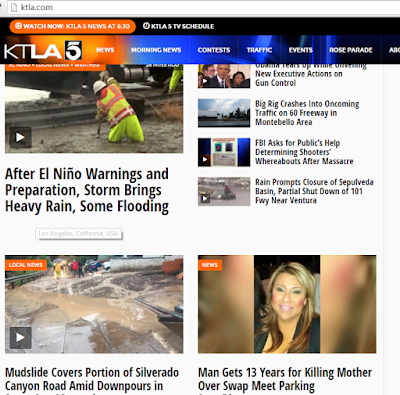This screenshot has height=395, width=400.
Task: Open the KTLA 5 TV Schedule link
Action: coord(178,26)
